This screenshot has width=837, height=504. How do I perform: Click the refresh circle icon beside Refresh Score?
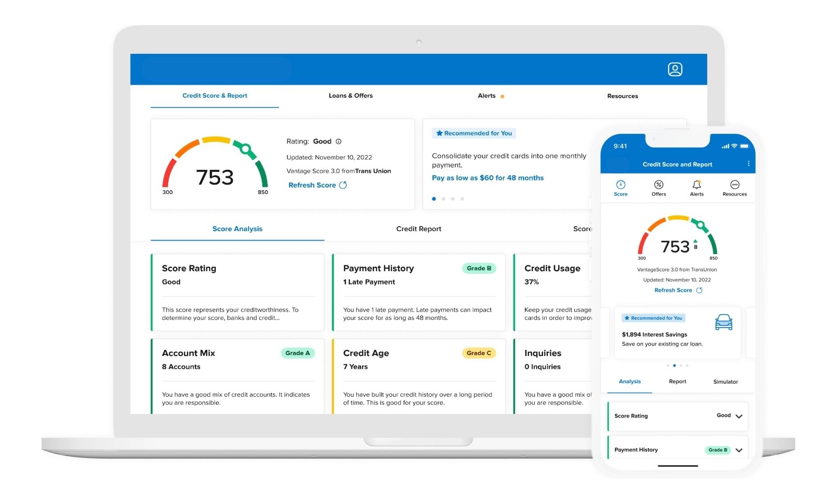pos(342,185)
